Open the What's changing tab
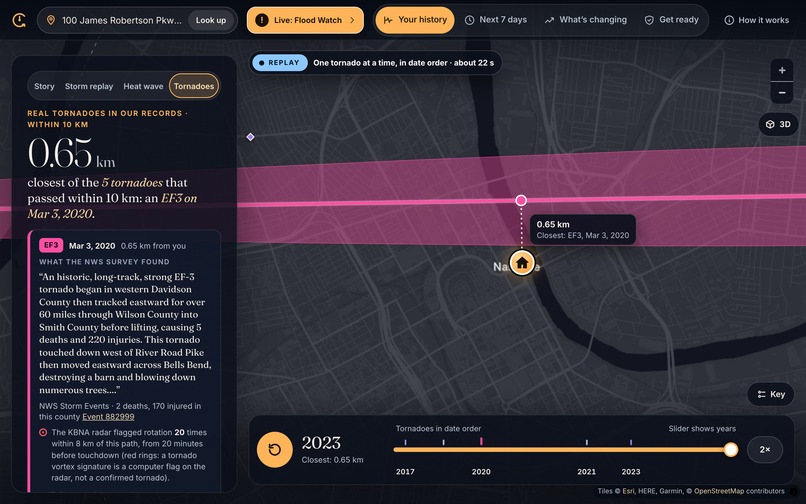The image size is (806, 504). [x=586, y=20]
